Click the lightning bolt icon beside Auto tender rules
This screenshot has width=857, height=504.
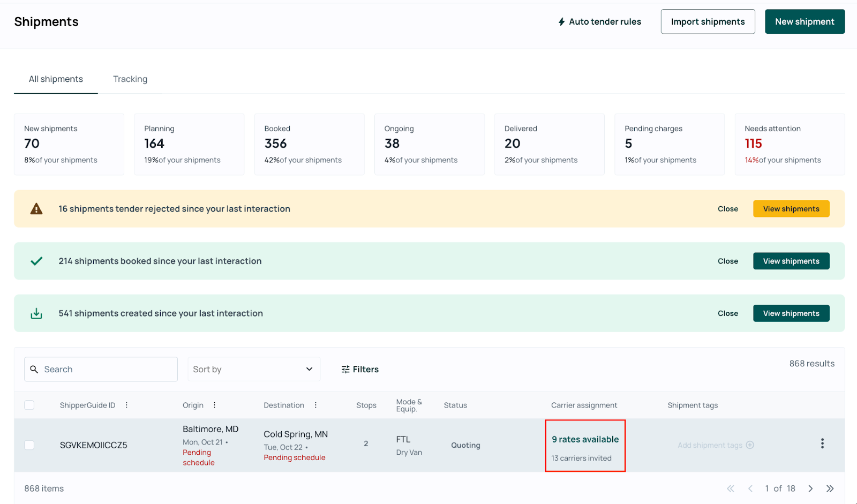click(x=561, y=21)
